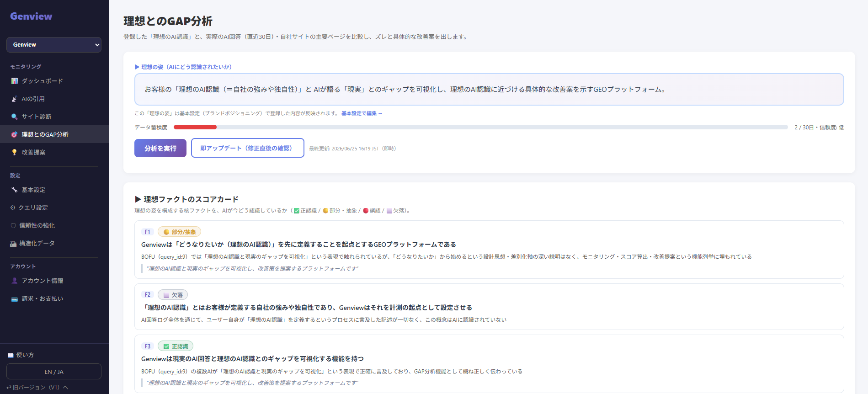Select 理想とのGAP分析 sidebar item
The width and height of the screenshot is (868, 394).
54,134
